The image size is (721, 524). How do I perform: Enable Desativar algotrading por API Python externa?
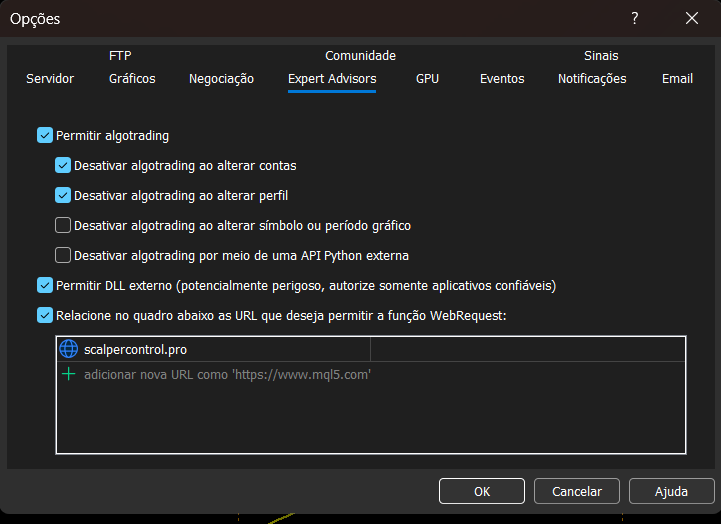coord(63,255)
